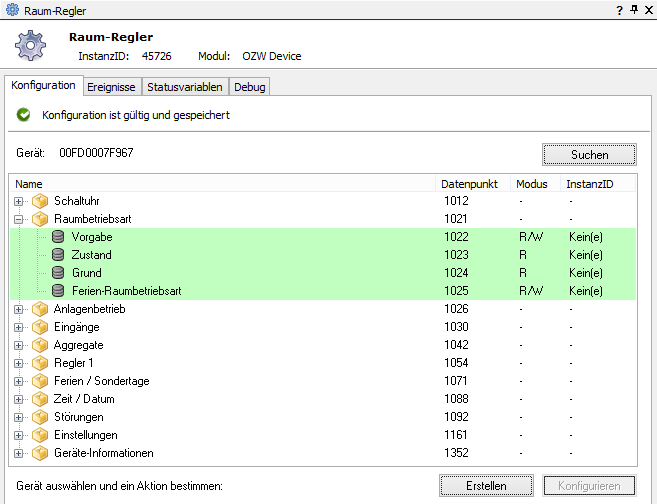Click the Vorgabe datapoint database icon

58,237
